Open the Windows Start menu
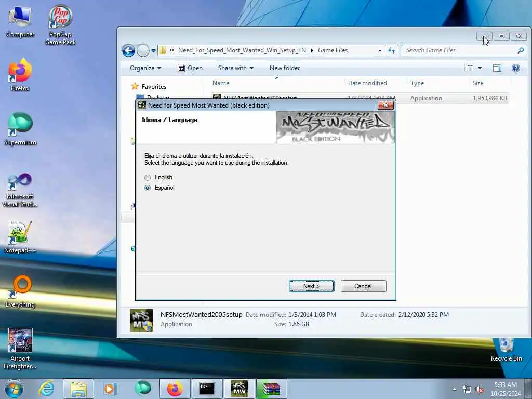Viewport: 532px width, 399px height. (x=14, y=389)
